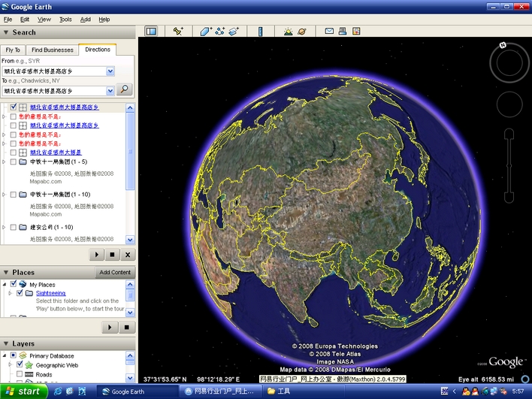Toggle the My Places checkbox
The height and width of the screenshot is (399, 532).
point(14,283)
